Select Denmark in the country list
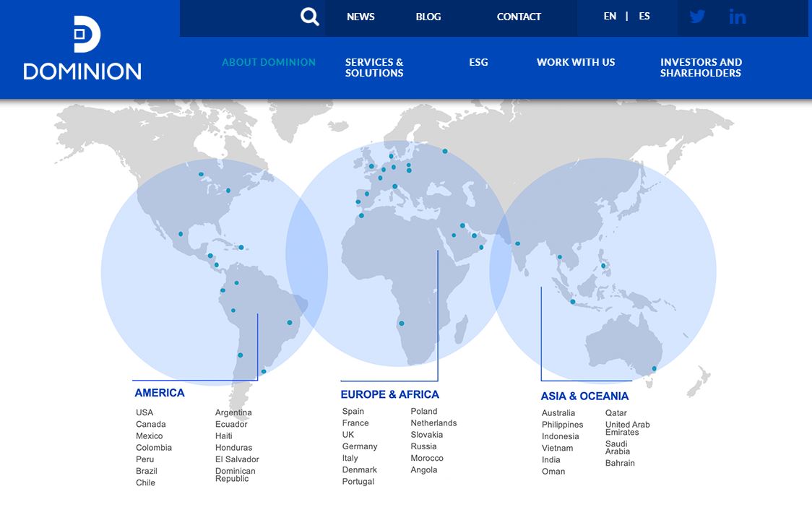The width and height of the screenshot is (812, 507). point(359,469)
